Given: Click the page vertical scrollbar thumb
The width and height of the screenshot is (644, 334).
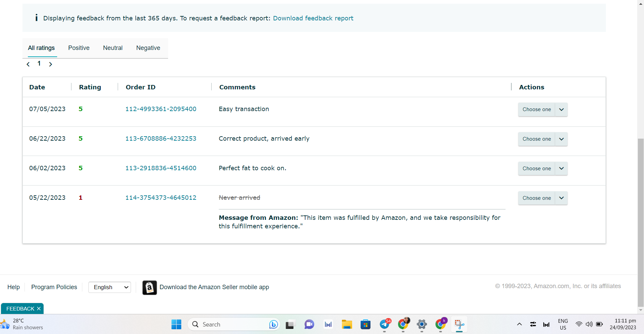Looking at the screenshot, I should pos(641,223).
